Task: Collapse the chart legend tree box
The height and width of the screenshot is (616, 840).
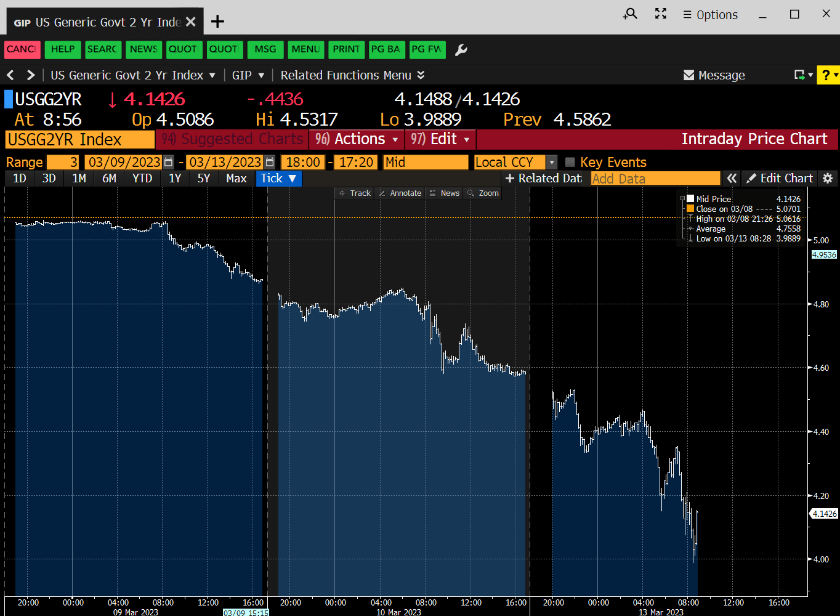Action: click(682, 198)
